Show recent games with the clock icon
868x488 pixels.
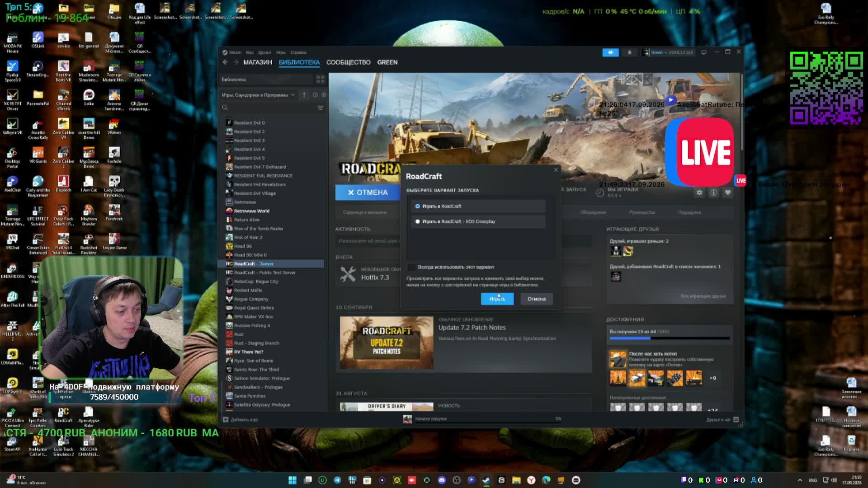pyautogui.click(x=315, y=95)
